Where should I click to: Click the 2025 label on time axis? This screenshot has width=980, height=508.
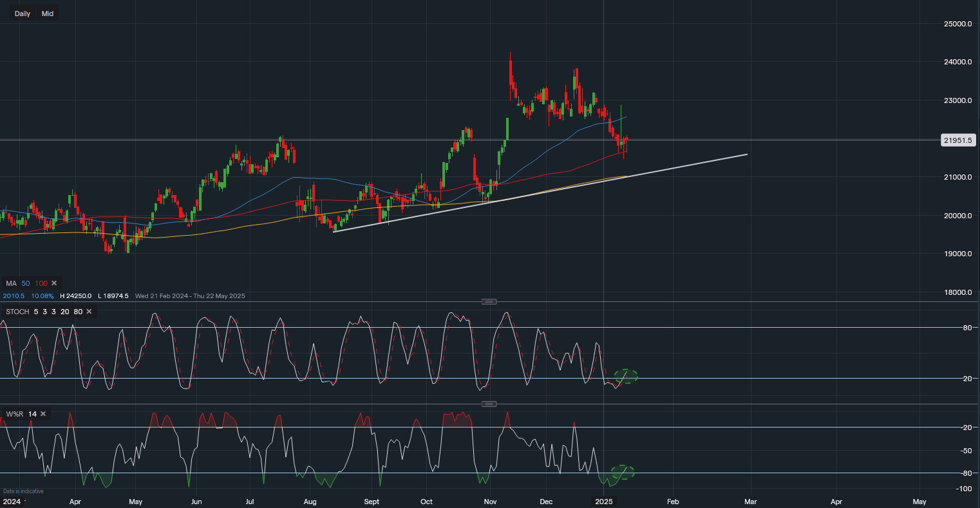point(603,501)
